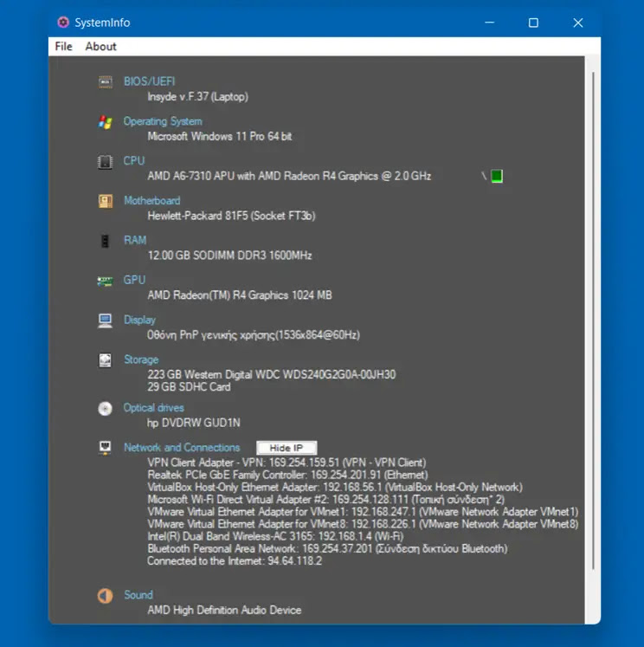
Task: Click the GPU graphics card icon
Action: [105, 281]
